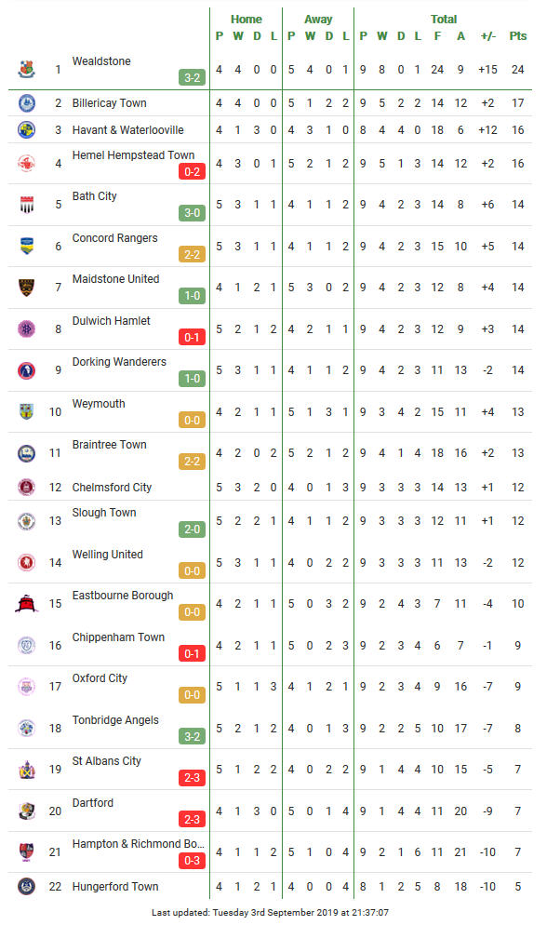
Task: Click the Maidstone United club badge
Action: 27,288
